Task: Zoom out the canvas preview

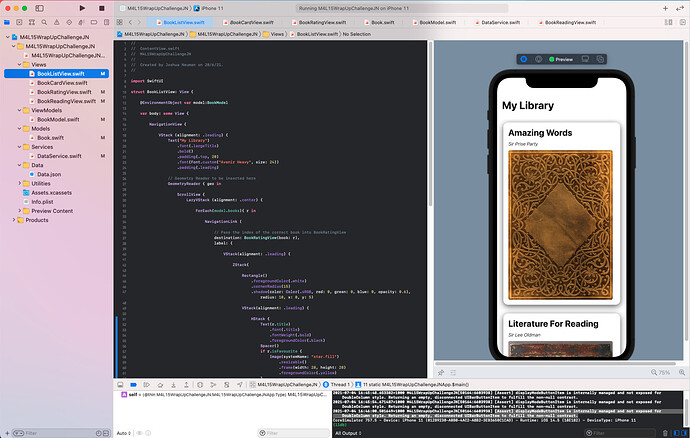Action: coord(654,372)
